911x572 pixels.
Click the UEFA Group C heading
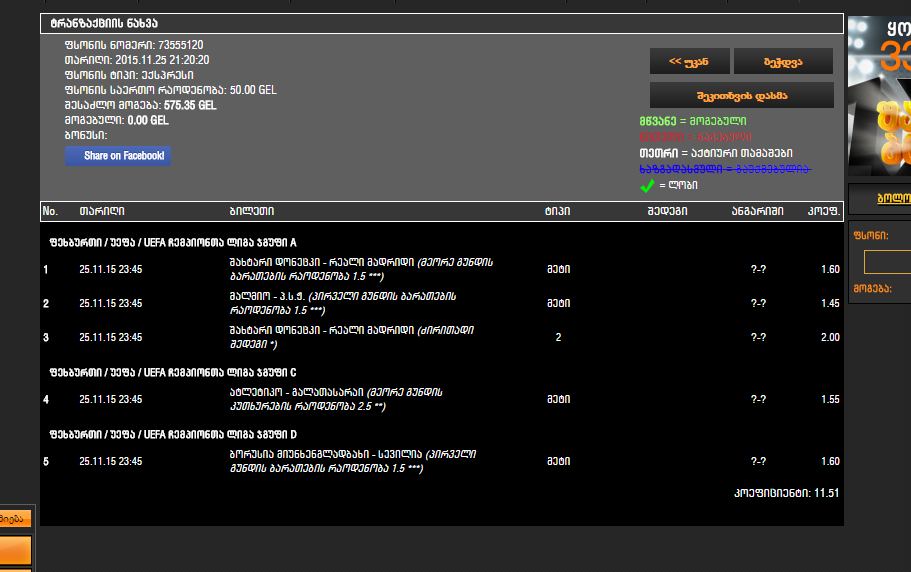(x=173, y=373)
